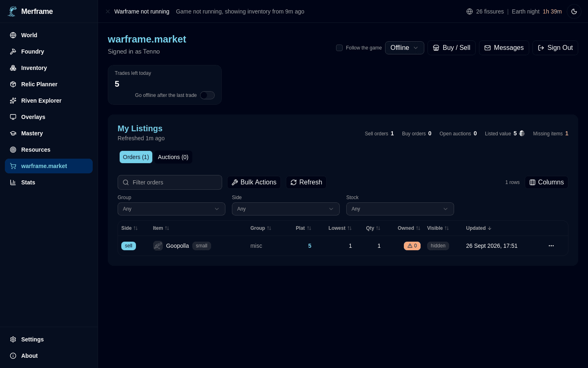
Task: Click the 26 fissures text
Action: click(490, 11)
